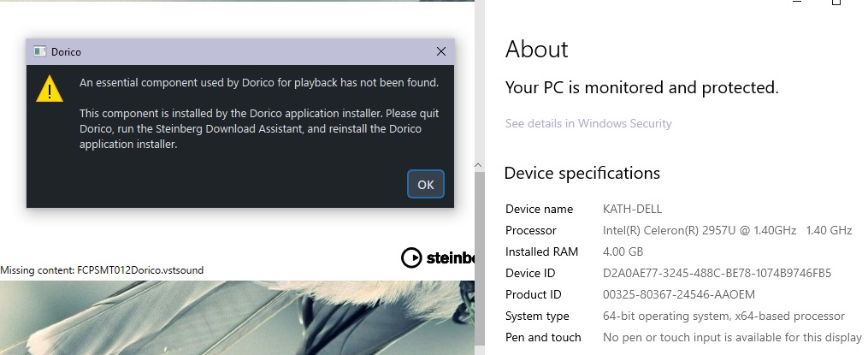868x355 pixels.
Task: Click Missing content FCPSMT012Dorico.vstsound text
Action: click(102, 270)
